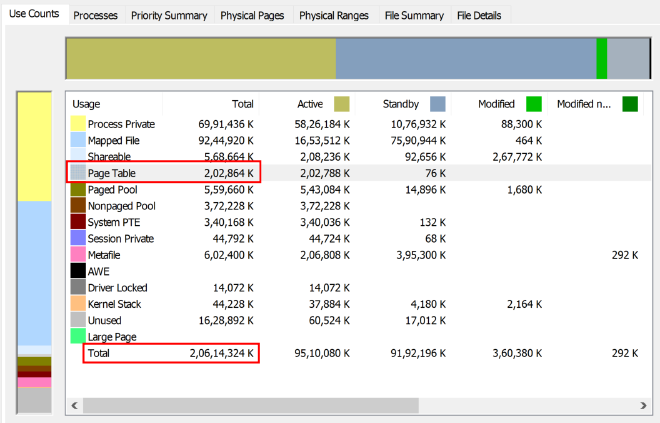
Task: Click the Page Table gray swatch
Action: pyautogui.click(x=78, y=172)
